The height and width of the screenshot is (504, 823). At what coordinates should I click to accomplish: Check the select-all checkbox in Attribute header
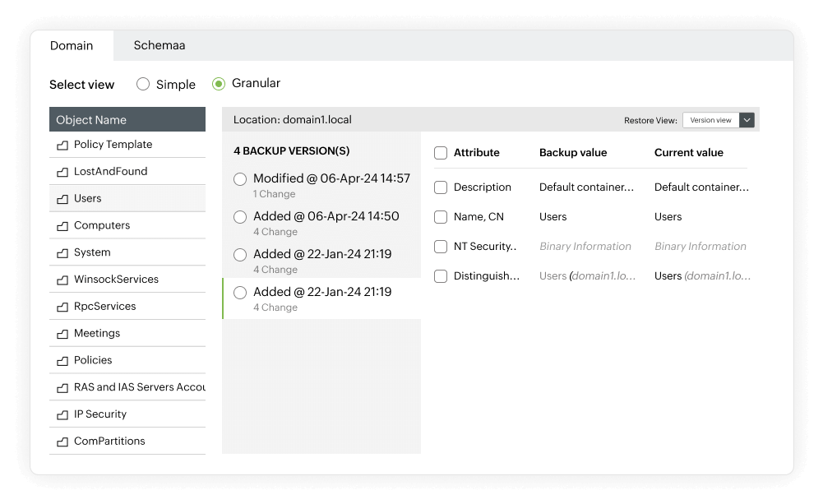[x=440, y=152]
